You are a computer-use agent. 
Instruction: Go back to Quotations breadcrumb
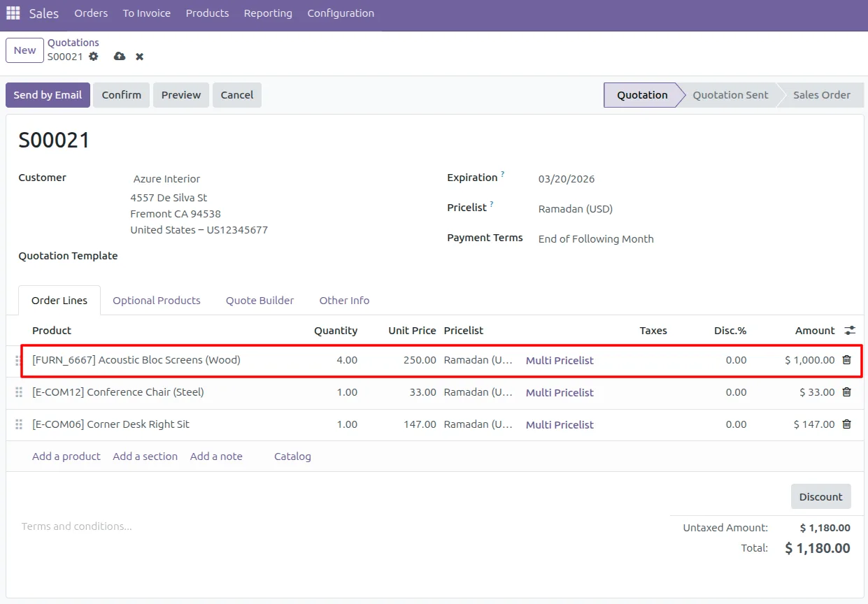[x=73, y=43]
